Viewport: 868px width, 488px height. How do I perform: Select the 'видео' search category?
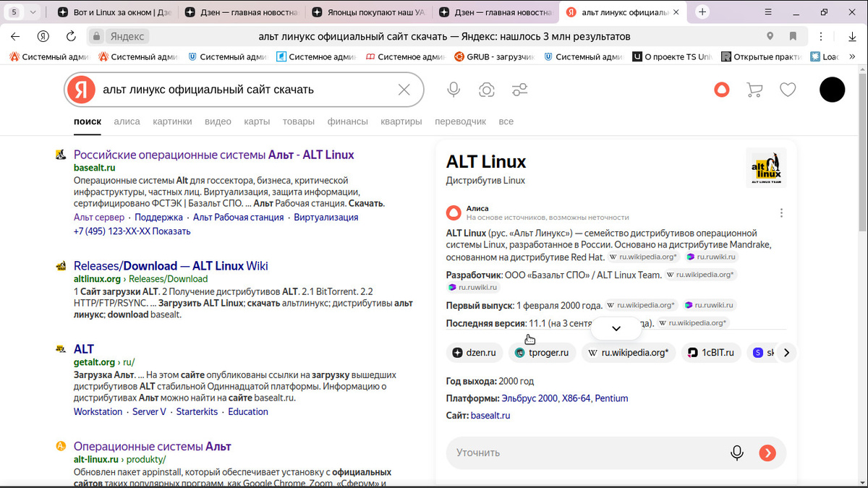tap(218, 121)
